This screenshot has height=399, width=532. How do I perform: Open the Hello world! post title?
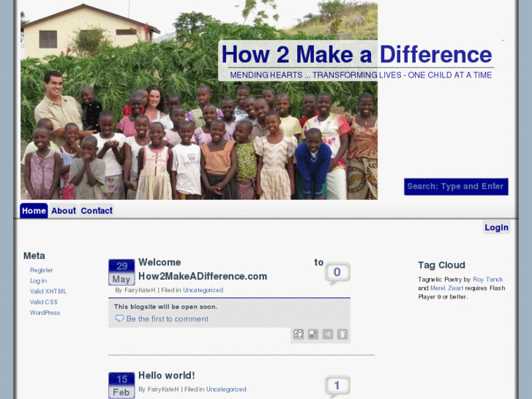point(167,376)
